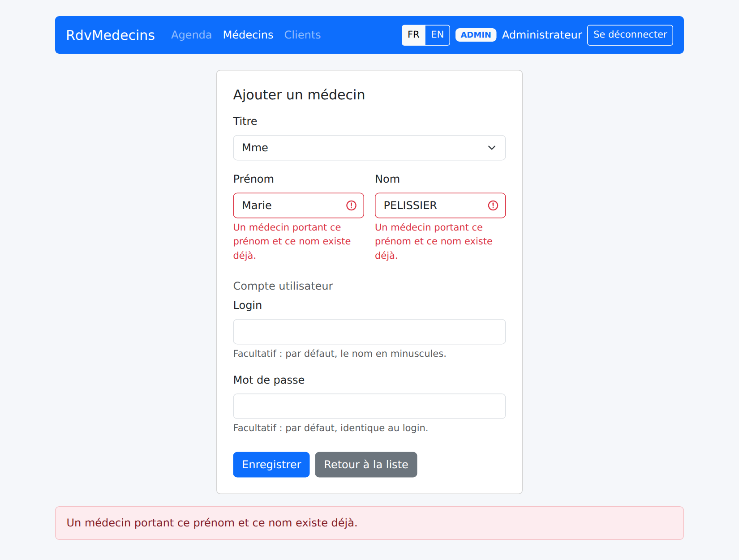739x560 pixels.
Task: Click the ADMIN role badge
Action: click(476, 35)
